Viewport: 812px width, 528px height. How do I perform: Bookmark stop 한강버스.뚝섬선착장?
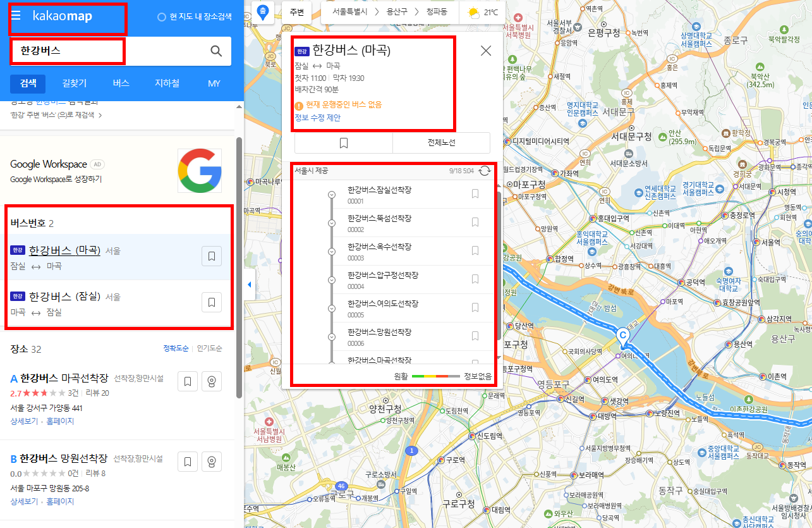pyautogui.click(x=475, y=222)
